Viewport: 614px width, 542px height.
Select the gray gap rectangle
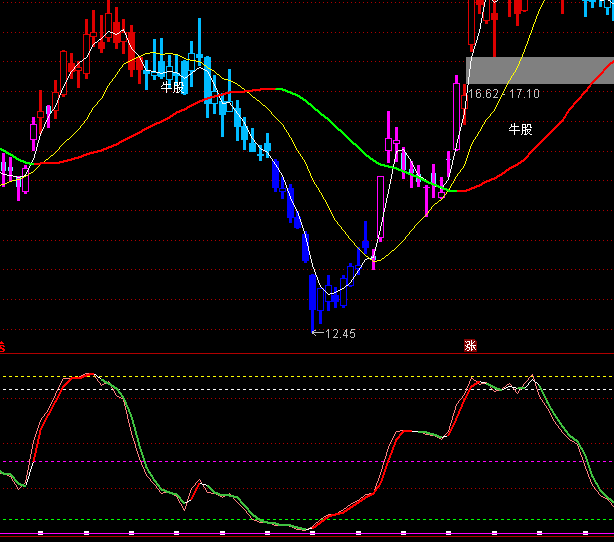[539, 70]
